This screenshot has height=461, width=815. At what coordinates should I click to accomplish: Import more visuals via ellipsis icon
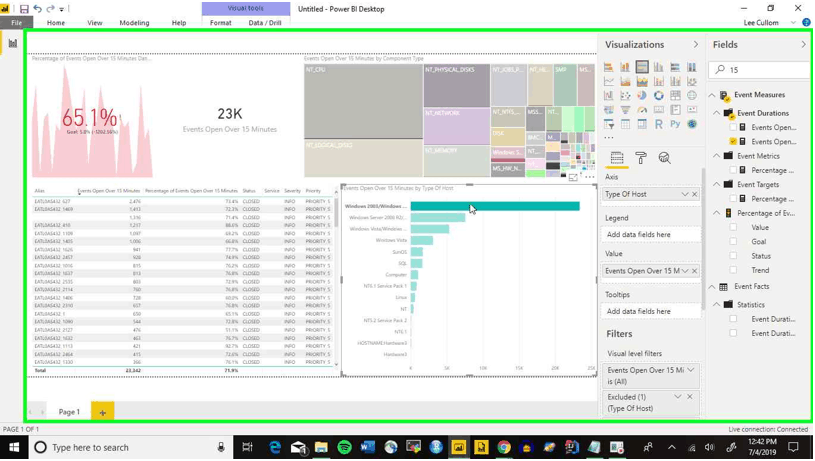click(x=609, y=138)
